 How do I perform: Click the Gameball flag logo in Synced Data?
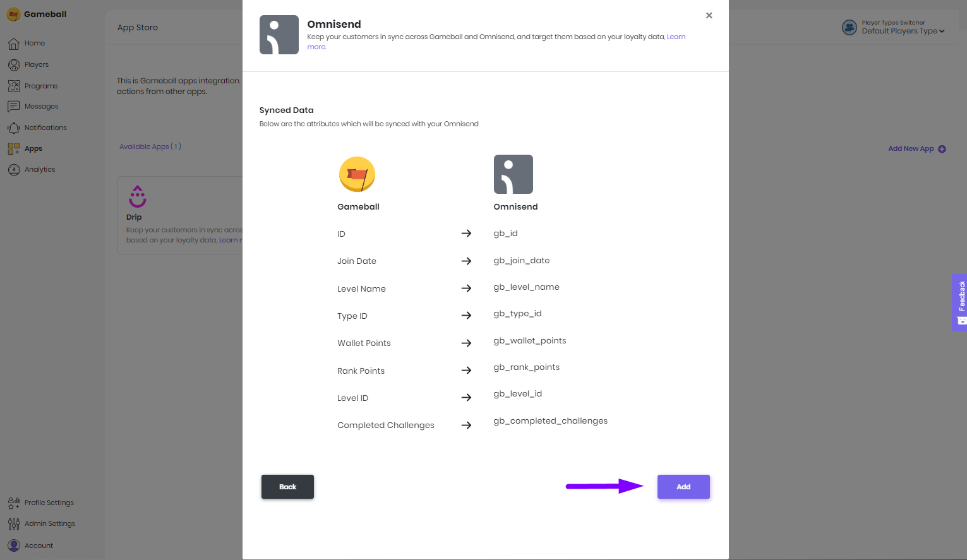click(357, 174)
